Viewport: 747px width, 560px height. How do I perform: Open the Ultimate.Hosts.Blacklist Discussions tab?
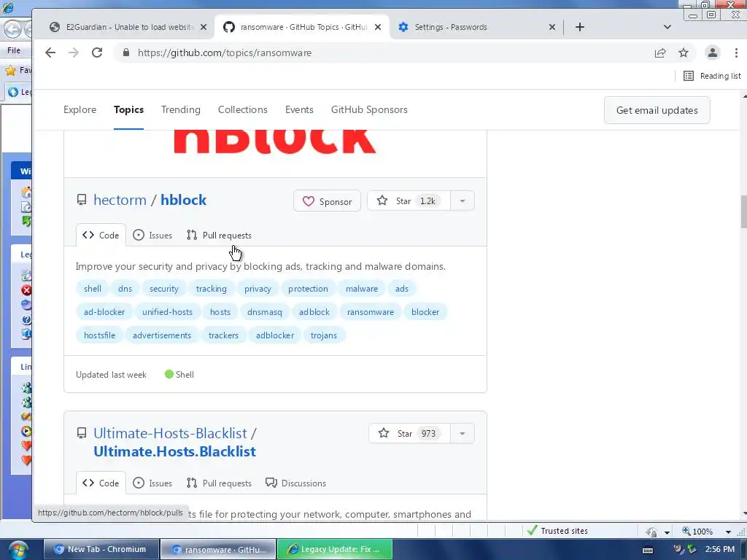[x=296, y=483]
